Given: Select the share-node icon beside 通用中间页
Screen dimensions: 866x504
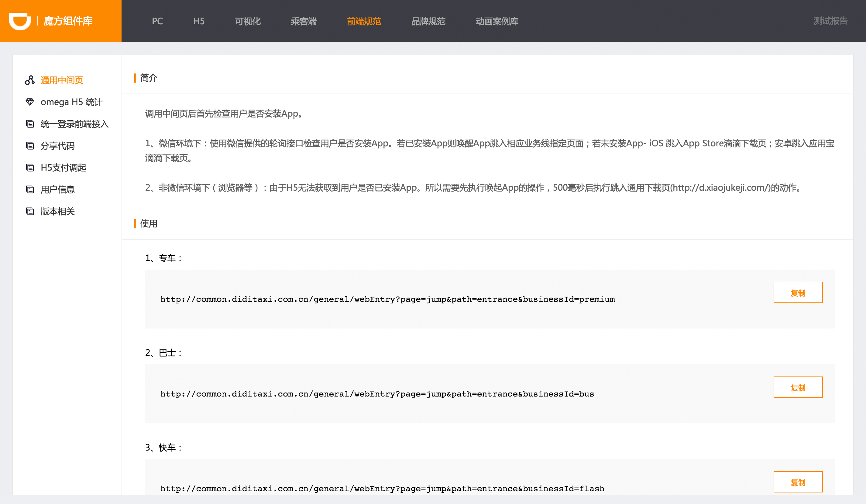Looking at the screenshot, I should click(29, 80).
